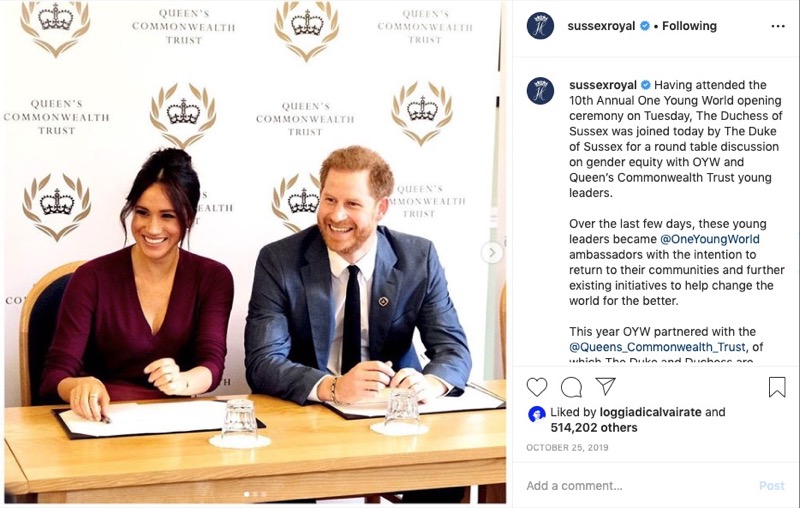Viewport: 800px width, 508px height.
Task: Open the @OneYoungWorld mention link
Action: pos(710,239)
